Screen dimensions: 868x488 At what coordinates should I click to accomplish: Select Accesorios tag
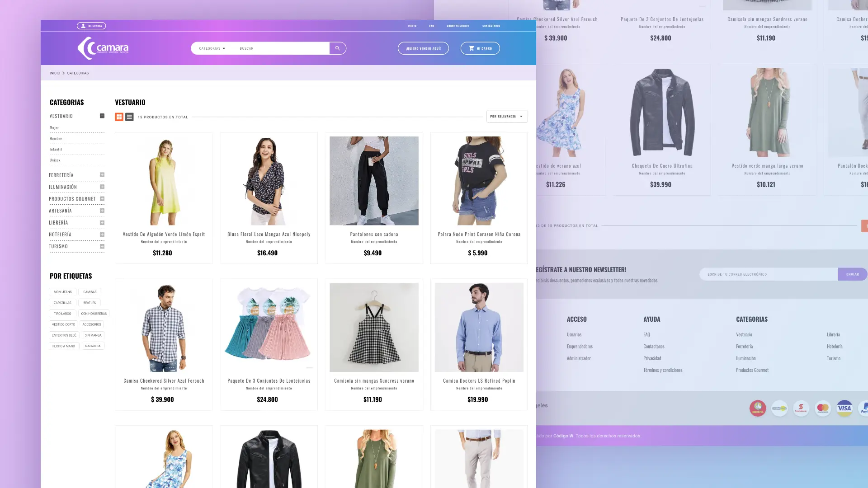tap(92, 324)
